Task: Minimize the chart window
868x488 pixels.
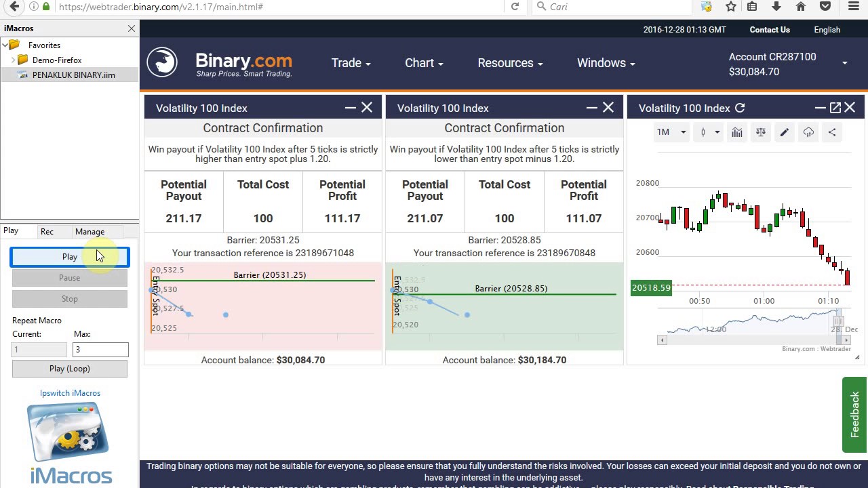Action: pos(821,108)
